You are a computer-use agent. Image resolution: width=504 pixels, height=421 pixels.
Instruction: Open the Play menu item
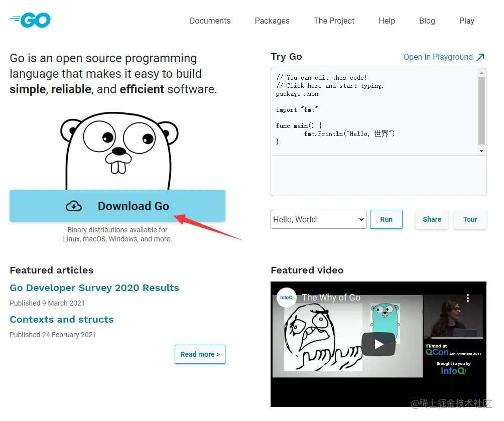pyautogui.click(x=467, y=21)
